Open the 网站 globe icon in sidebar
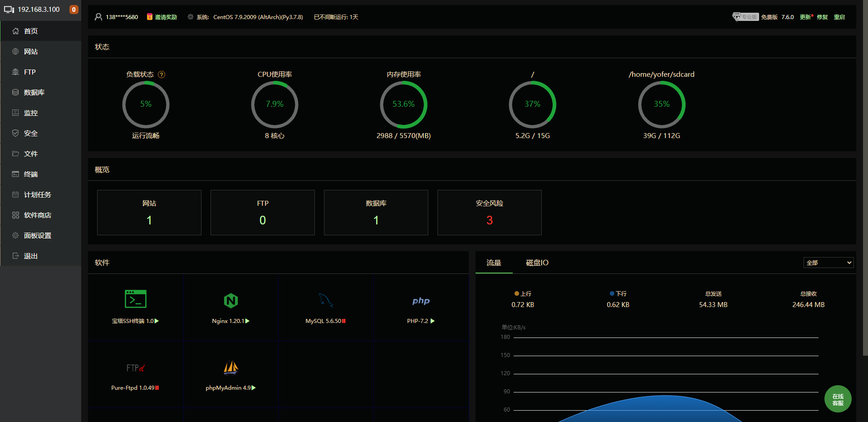This screenshot has height=422, width=868. point(15,51)
